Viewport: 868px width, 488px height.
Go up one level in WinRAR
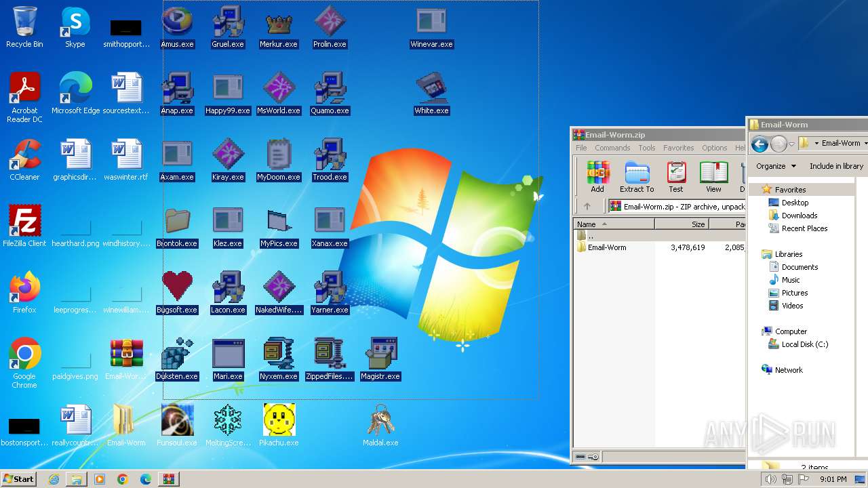pyautogui.click(x=587, y=207)
